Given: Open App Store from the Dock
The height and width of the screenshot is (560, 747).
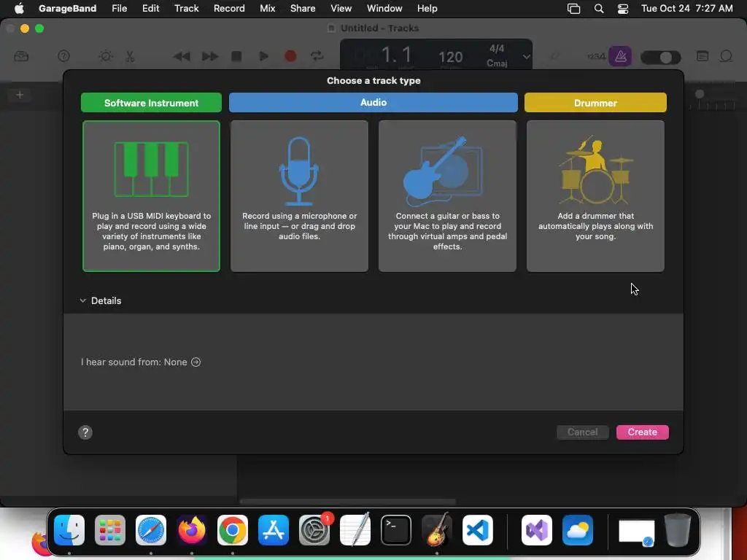Looking at the screenshot, I should pyautogui.click(x=274, y=530).
